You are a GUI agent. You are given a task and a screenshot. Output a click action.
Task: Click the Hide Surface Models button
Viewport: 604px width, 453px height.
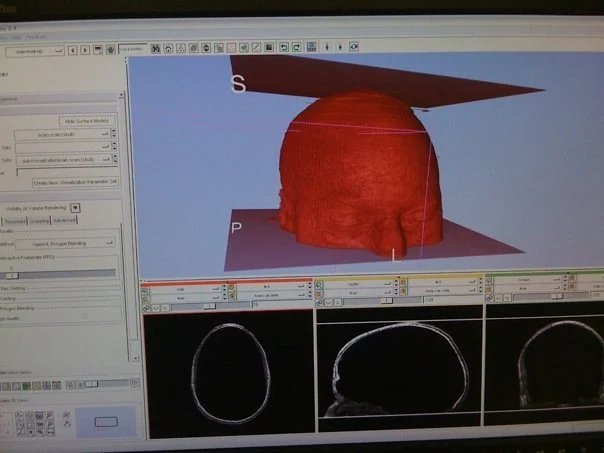pos(87,121)
